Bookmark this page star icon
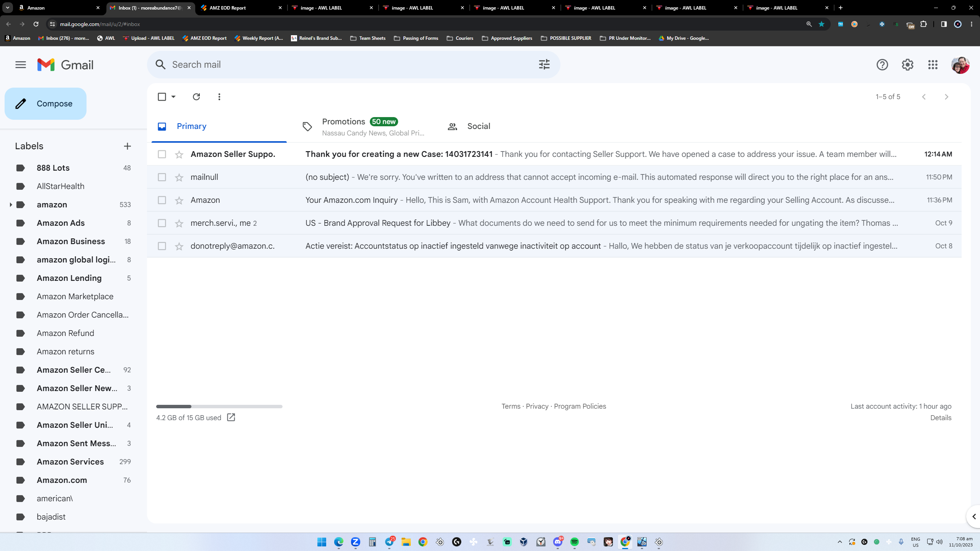980x551 pixels. point(822,24)
